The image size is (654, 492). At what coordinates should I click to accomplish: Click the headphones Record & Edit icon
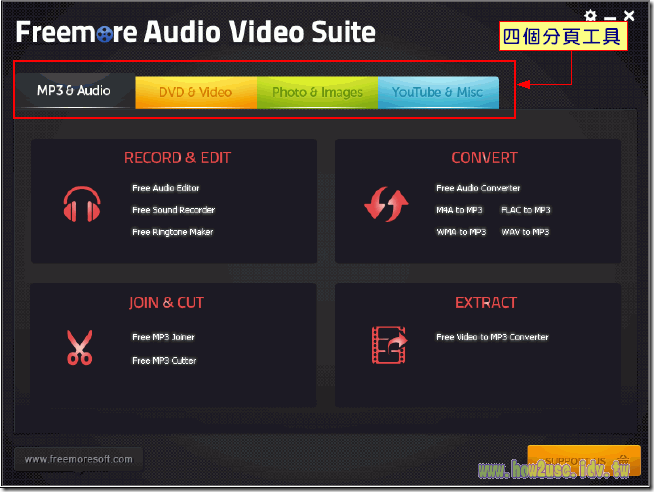(x=82, y=205)
